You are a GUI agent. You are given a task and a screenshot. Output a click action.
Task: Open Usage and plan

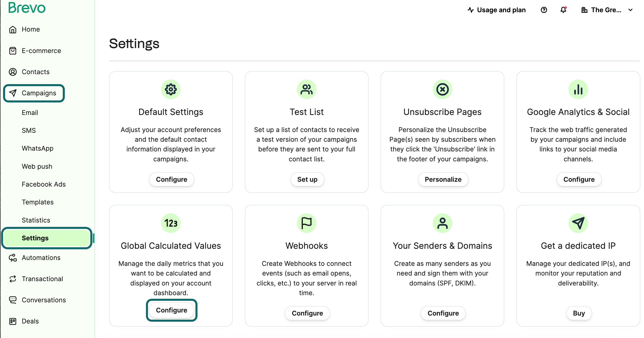click(x=497, y=10)
